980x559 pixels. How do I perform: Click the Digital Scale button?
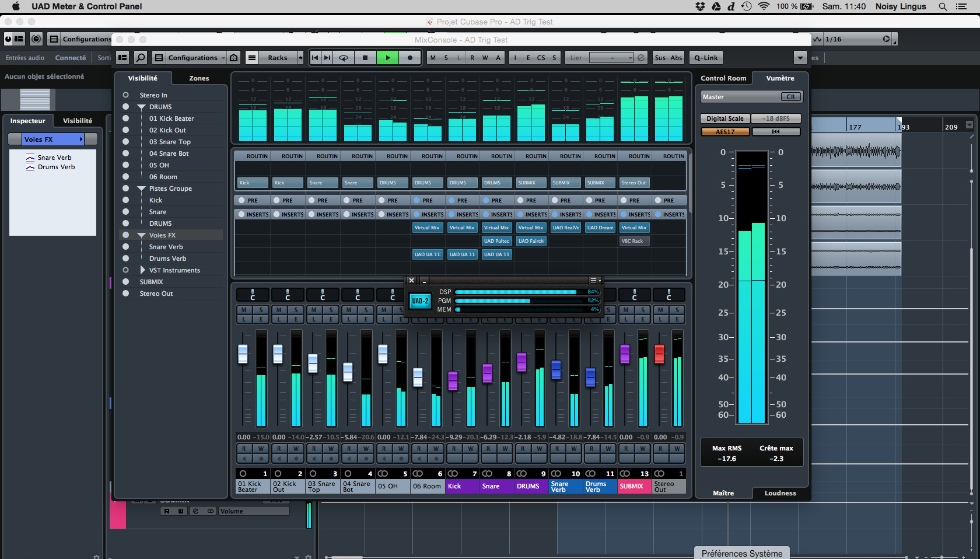coord(724,118)
